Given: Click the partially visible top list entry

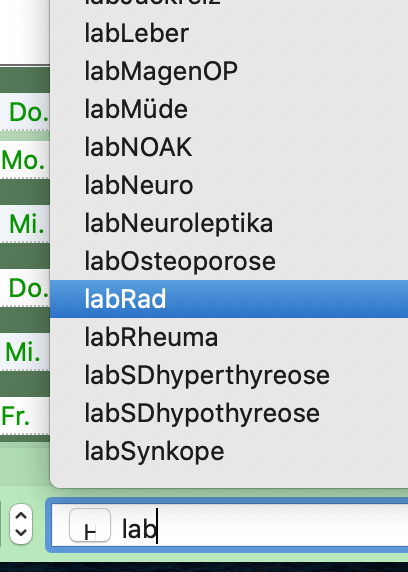Looking at the screenshot, I should click(x=229, y=5).
